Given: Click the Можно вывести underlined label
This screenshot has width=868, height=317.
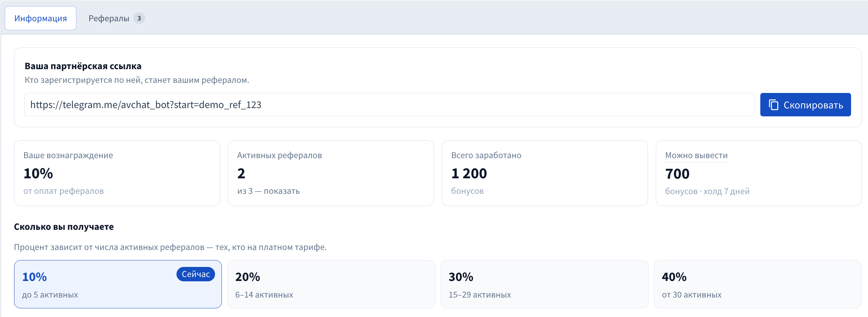Looking at the screenshot, I should tap(696, 155).
